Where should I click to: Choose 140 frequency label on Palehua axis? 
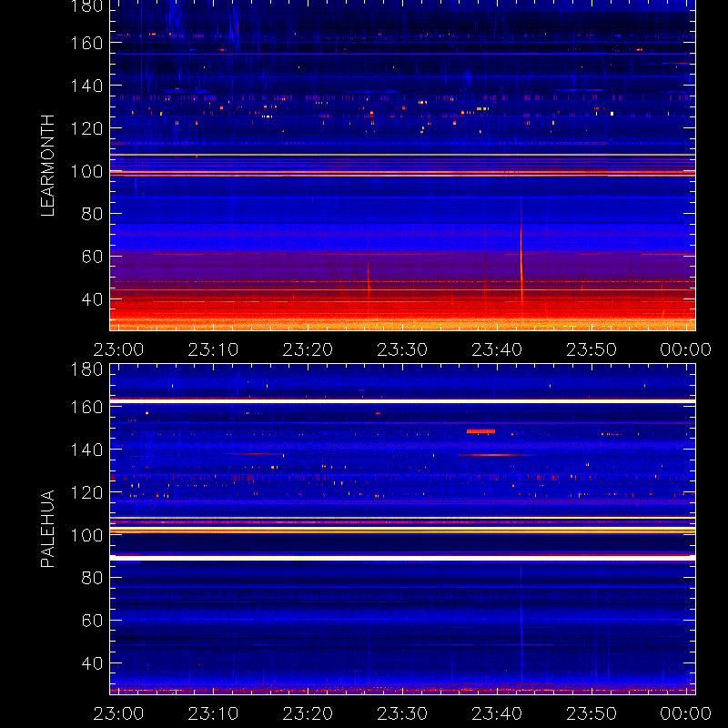pyautogui.click(x=86, y=450)
